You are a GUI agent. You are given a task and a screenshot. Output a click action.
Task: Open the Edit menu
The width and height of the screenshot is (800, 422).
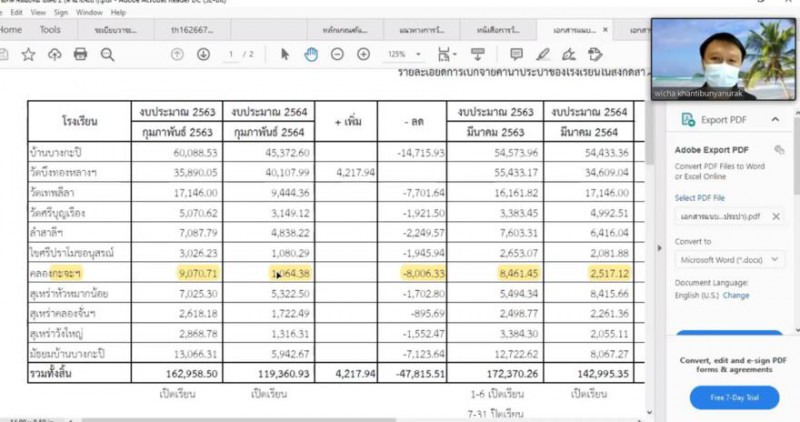16,12
